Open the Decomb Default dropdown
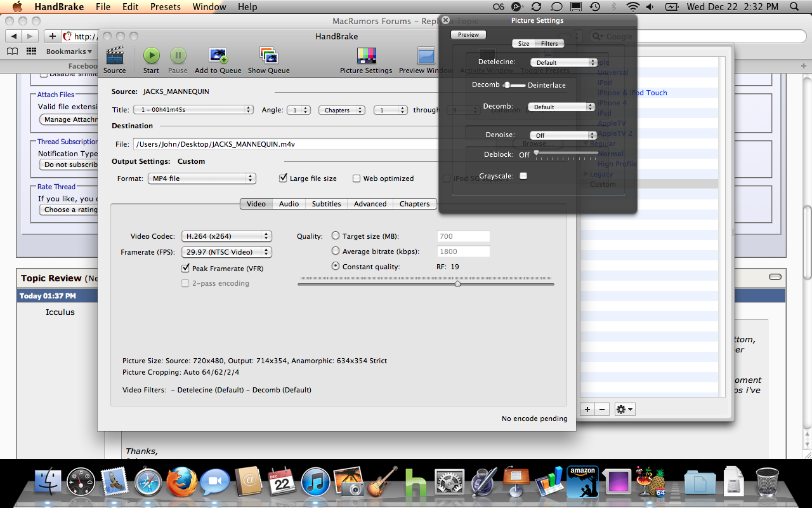 pyautogui.click(x=561, y=107)
